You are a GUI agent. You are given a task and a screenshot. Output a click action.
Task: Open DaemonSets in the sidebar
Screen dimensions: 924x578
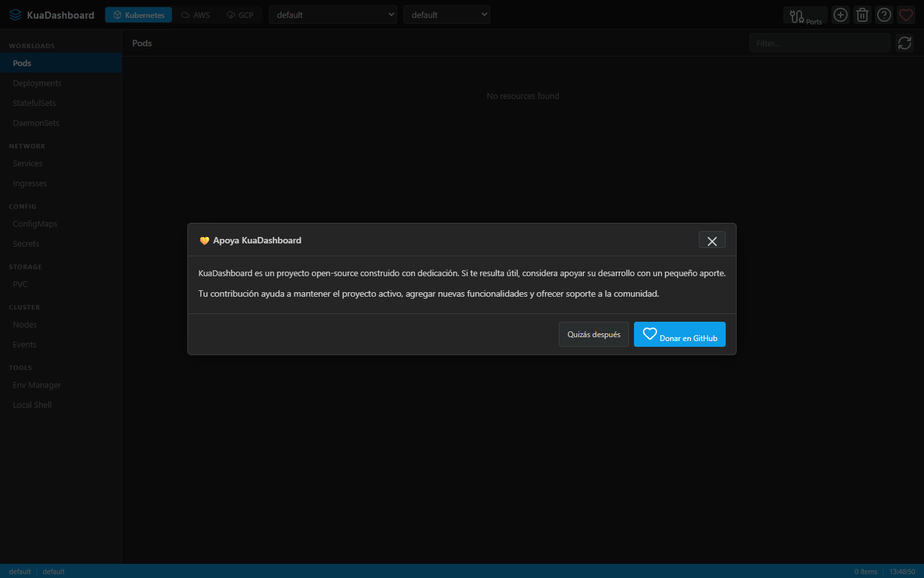pyautogui.click(x=61, y=123)
